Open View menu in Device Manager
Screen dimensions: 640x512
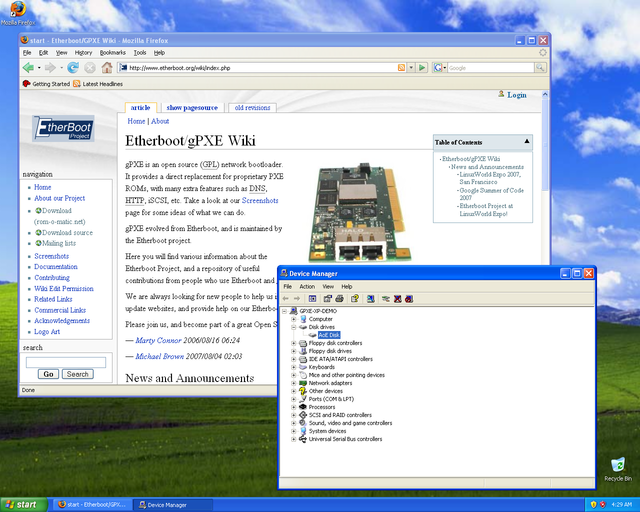pos(328,287)
